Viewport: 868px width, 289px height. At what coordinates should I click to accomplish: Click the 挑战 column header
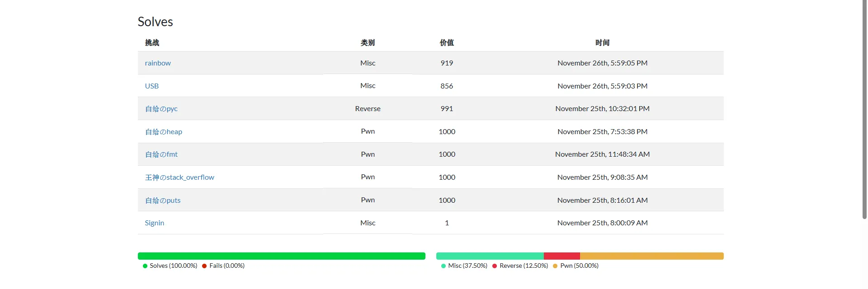pyautogui.click(x=152, y=43)
